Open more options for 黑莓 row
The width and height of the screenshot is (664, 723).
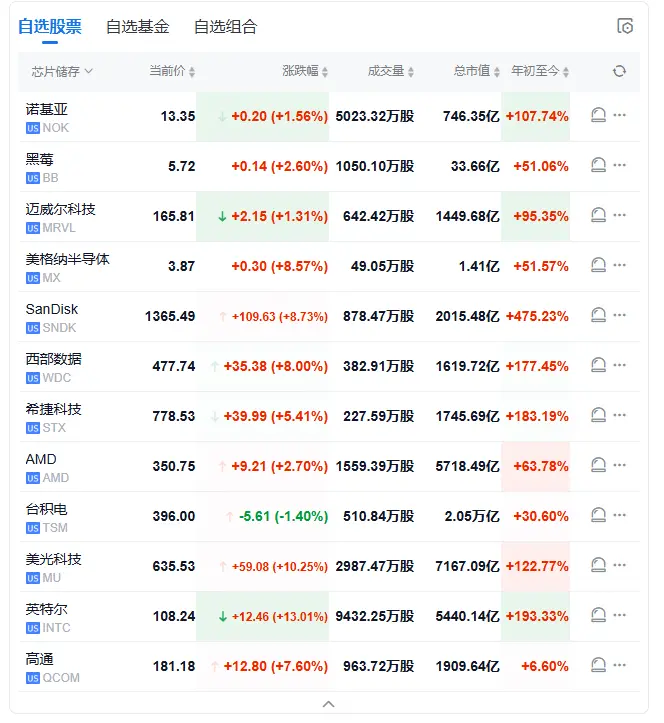(619, 165)
